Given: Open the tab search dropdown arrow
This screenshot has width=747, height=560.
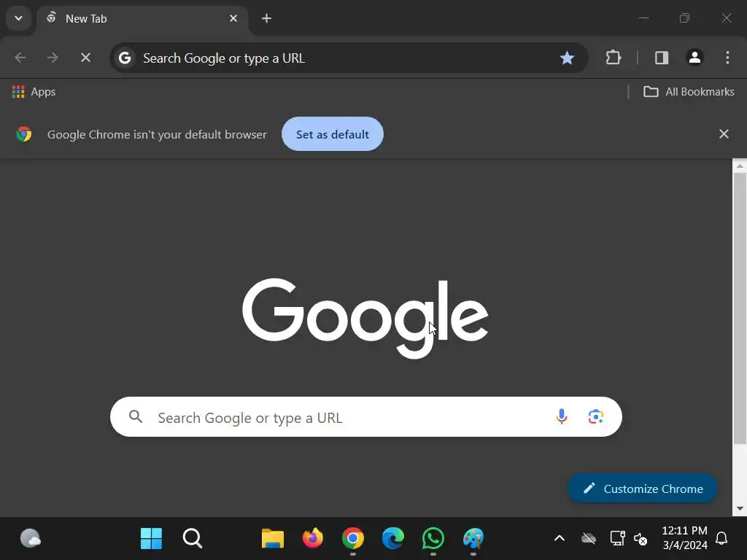Looking at the screenshot, I should pyautogui.click(x=18, y=18).
